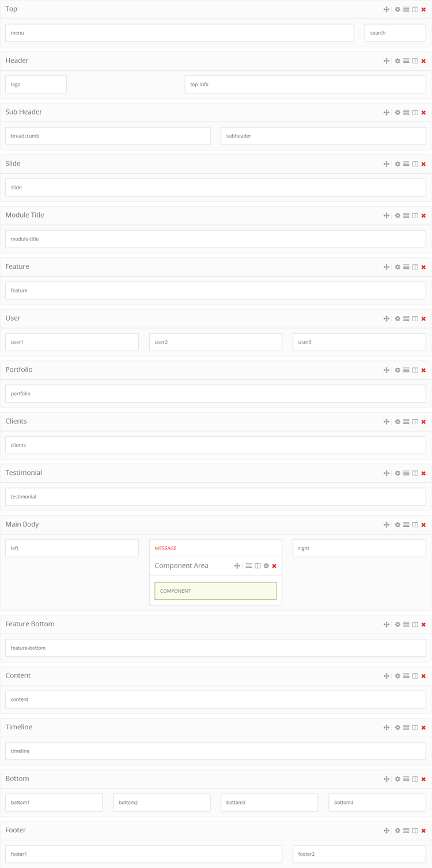Click the move handle on the Top row
Image resolution: width=432 pixels, height=868 pixels.
click(386, 9)
